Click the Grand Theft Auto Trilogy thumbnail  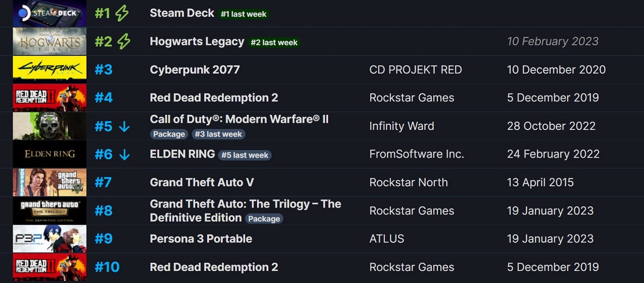(49, 210)
